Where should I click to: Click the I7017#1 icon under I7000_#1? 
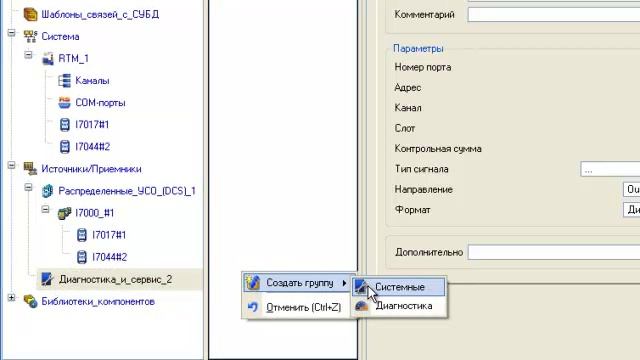click(x=82, y=235)
